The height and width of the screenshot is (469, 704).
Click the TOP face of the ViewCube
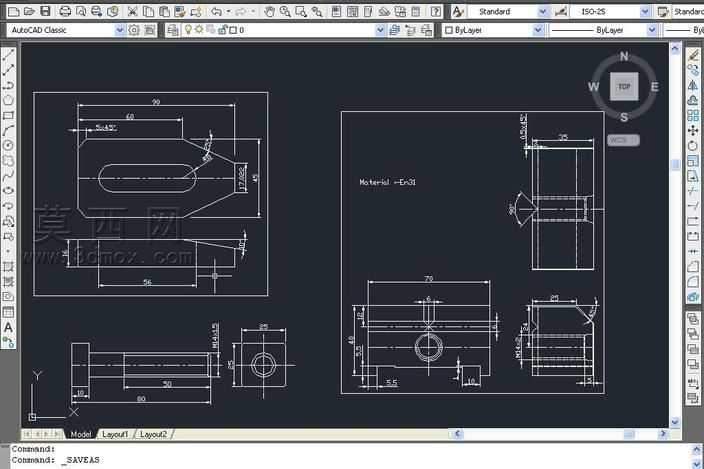click(x=624, y=87)
